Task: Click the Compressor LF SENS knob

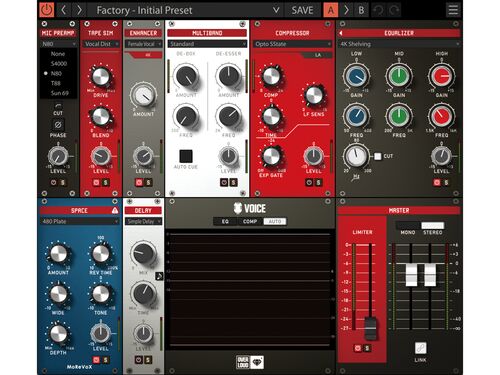Action: [x=314, y=95]
